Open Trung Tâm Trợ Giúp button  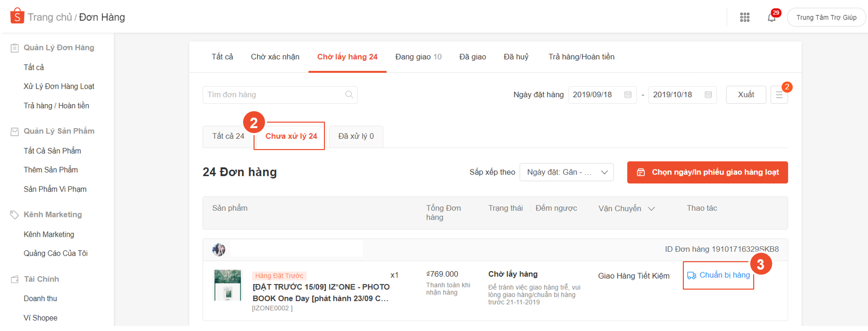pyautogui.click(x=826, y=17)
